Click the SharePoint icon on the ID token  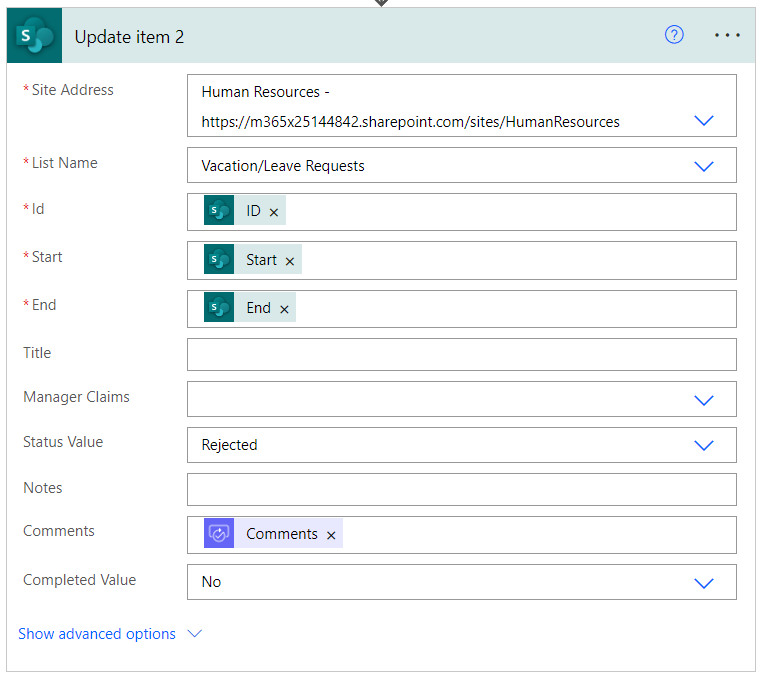219,210
